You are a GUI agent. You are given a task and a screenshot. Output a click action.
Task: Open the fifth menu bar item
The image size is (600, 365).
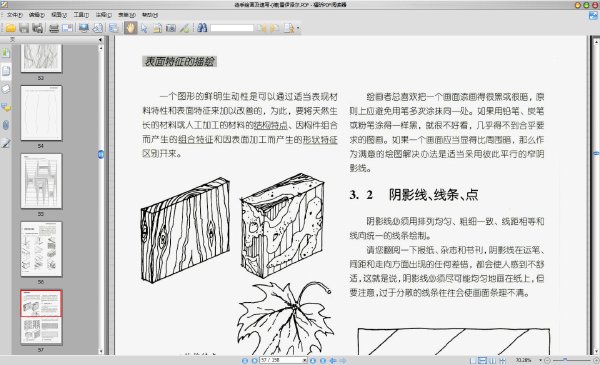[104, 15]
